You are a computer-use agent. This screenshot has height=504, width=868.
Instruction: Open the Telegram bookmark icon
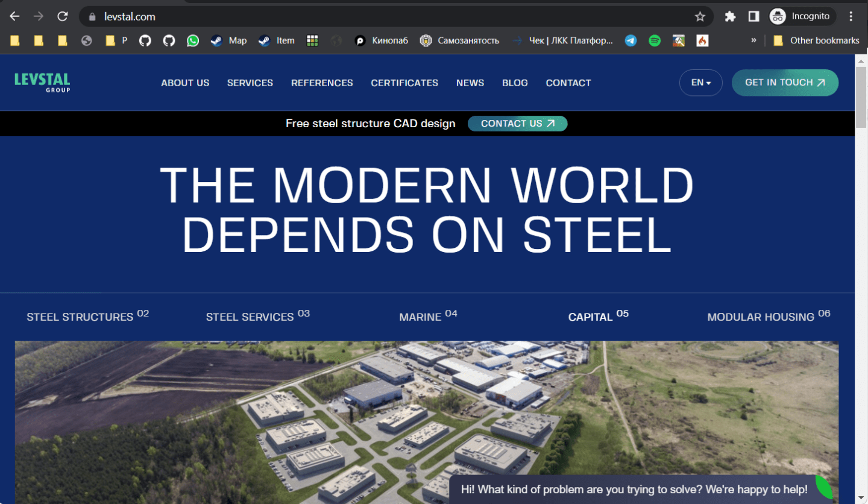point(631,40)
